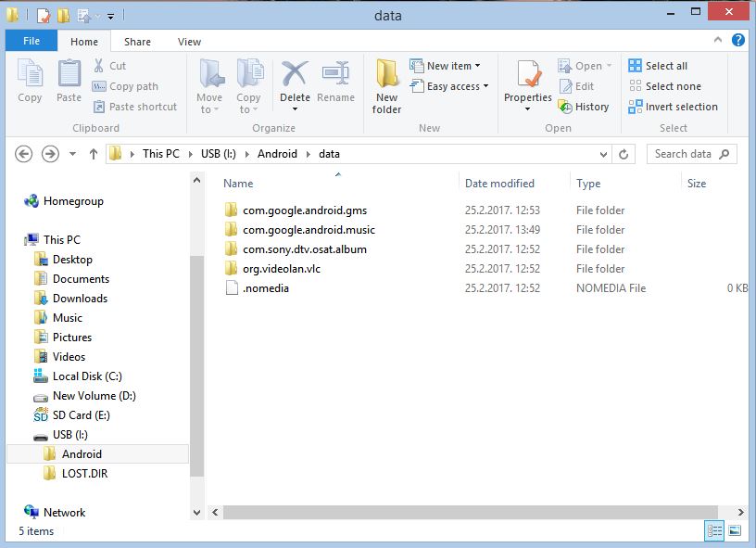This screenshot has height=548, width=756.
Task: Click Select all in the ribbon
Action: (x=658, y=66)
